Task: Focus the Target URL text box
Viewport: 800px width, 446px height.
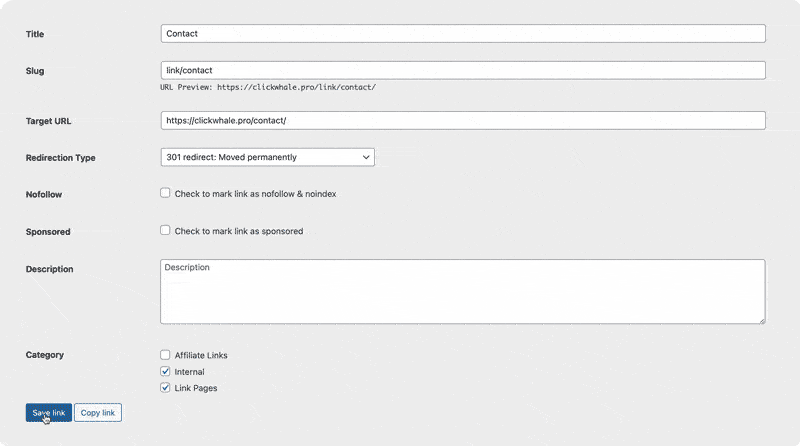Action: 462,120
